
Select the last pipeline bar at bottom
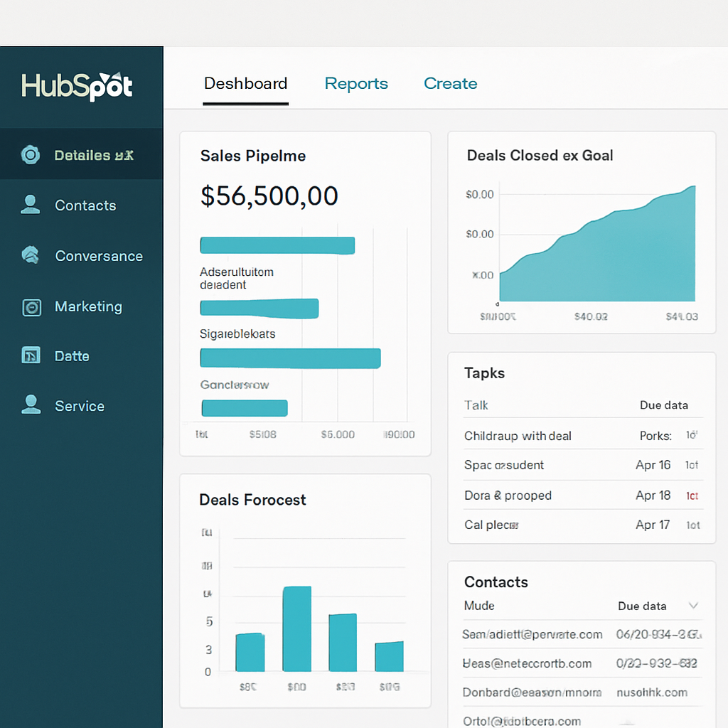point(245,408)
